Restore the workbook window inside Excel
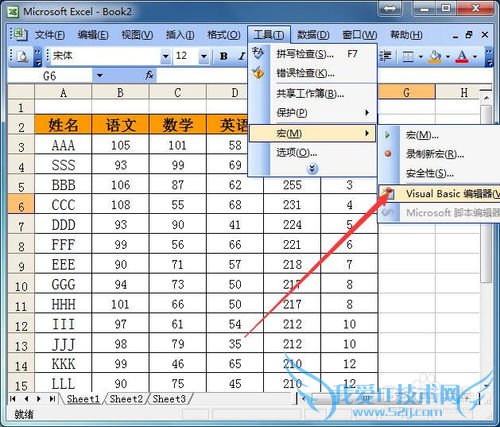The width and height of the screenshot is (500, 427). click(x=469, y=34)
